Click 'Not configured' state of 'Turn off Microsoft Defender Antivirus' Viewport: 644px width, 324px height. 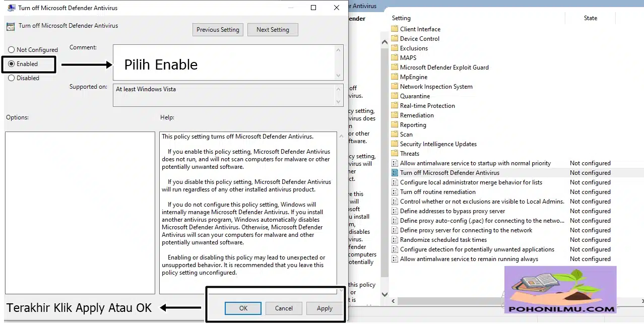point(590,173)
